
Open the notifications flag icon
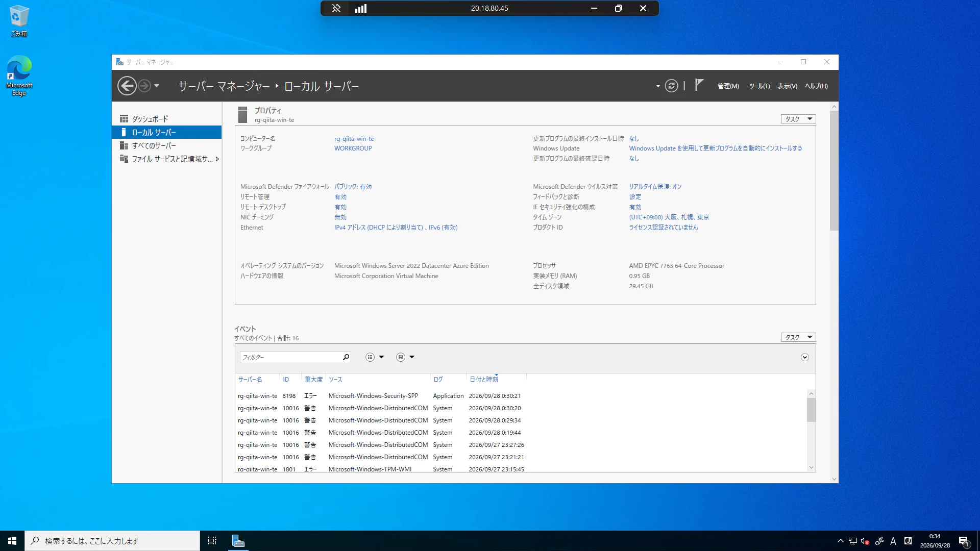coord(699,85)
